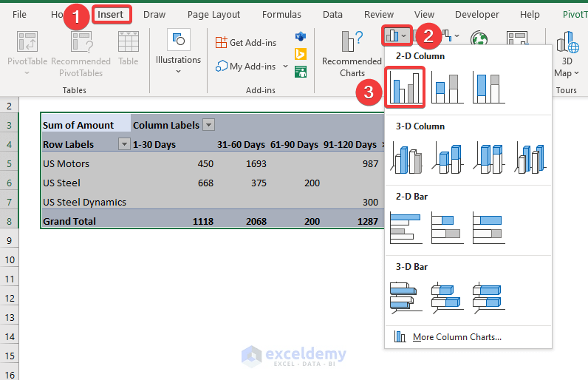Switch to the Data tab

click(332, 15)
